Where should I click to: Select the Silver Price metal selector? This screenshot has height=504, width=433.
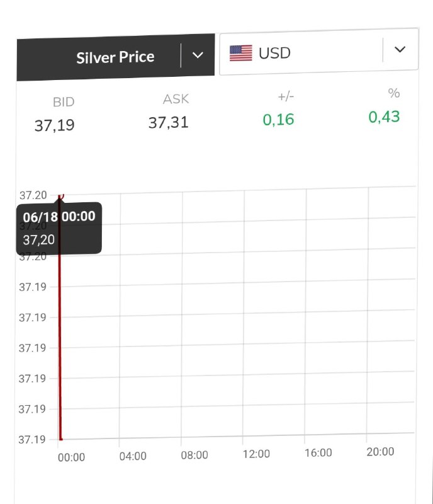116,57
